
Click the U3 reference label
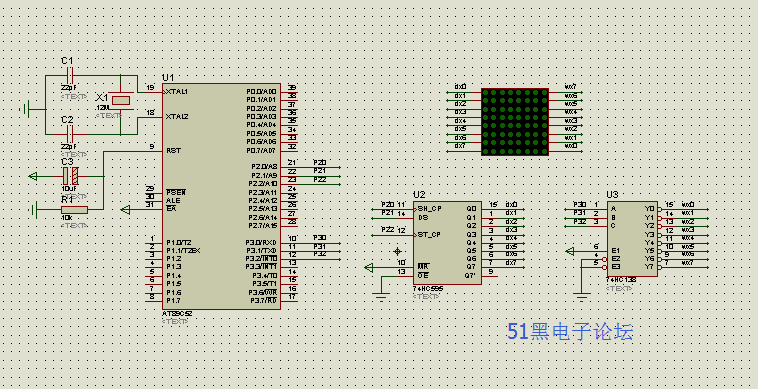(612, 194)
